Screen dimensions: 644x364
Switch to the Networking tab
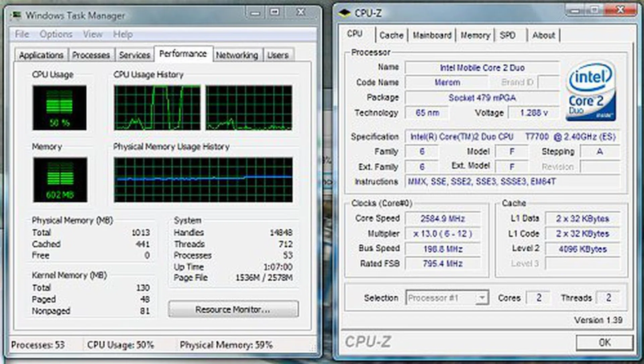pos(237,55)
